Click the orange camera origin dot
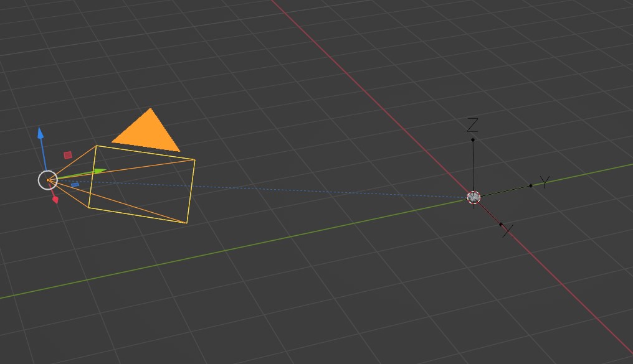 point(47,180)
